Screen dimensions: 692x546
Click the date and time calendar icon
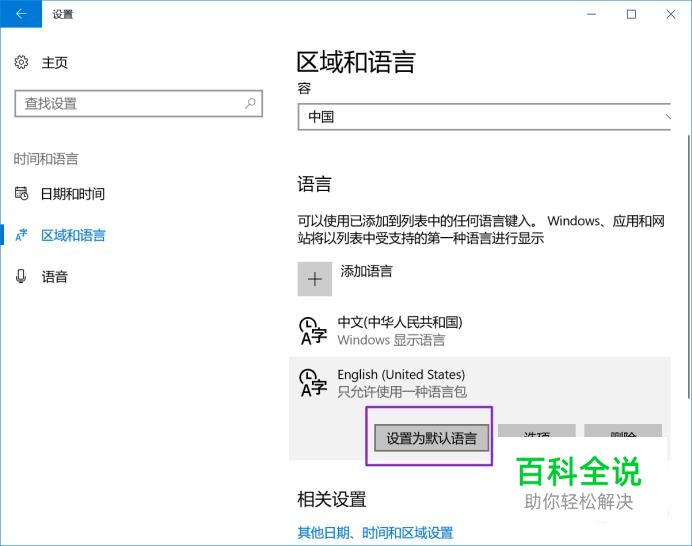pos(21,193)
